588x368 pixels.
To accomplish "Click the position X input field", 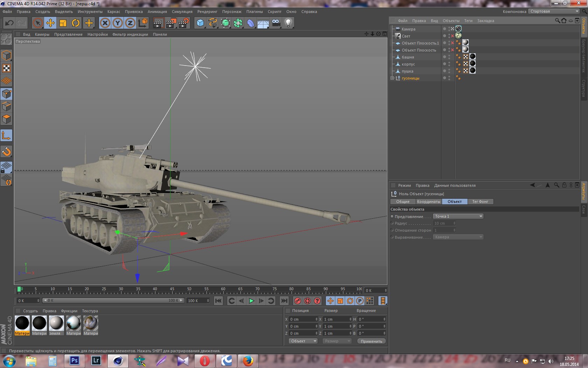I will [302, 319].
